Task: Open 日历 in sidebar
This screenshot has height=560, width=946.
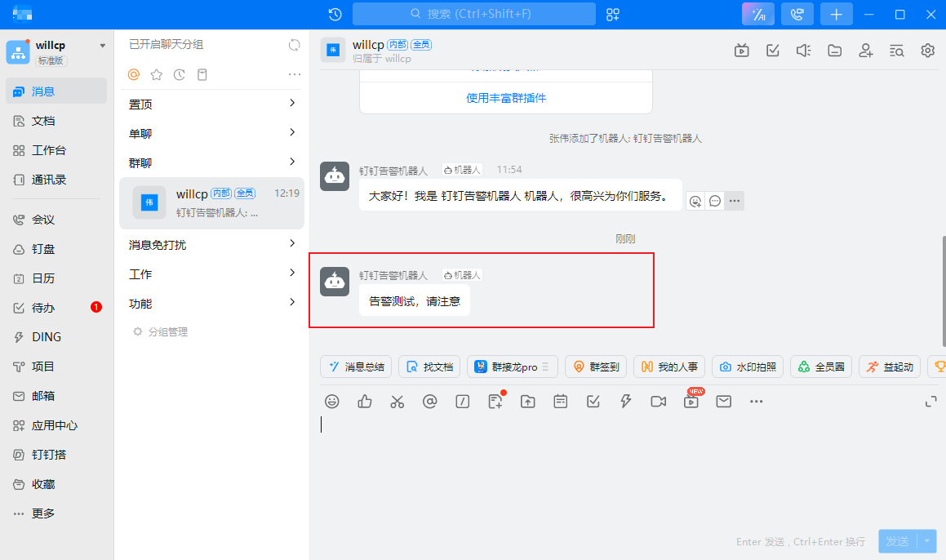Action: click(56, 278)
